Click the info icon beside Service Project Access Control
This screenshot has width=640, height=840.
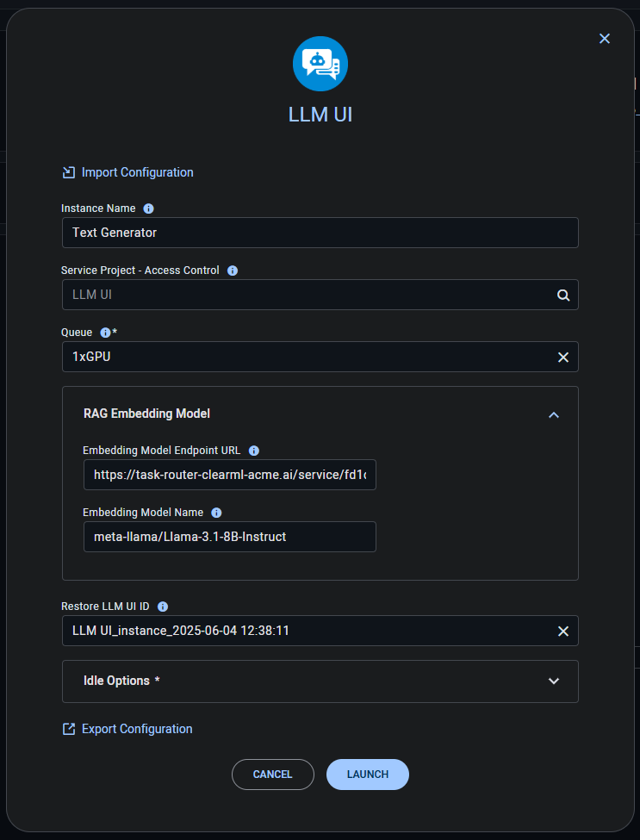click(x=231, y=270)
